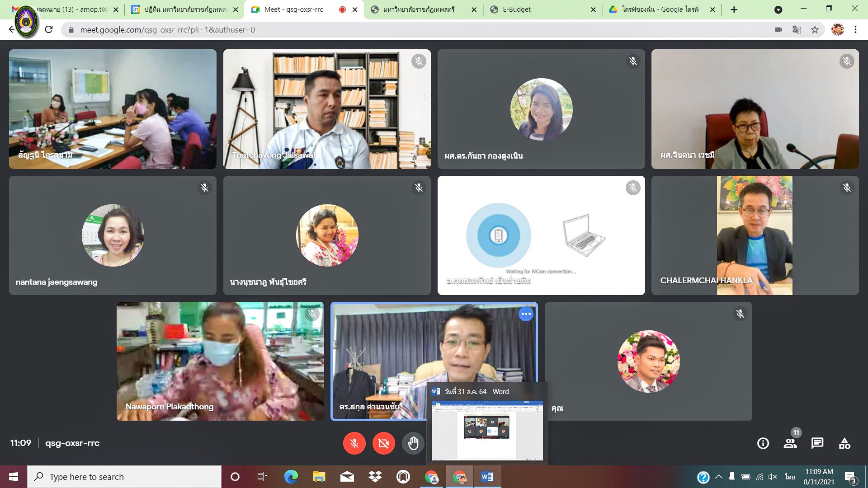The height and width of the screenshot is (488, 868).
Task: Show participants list people icon
Action: pyautogui.click(x=790, y=443)
